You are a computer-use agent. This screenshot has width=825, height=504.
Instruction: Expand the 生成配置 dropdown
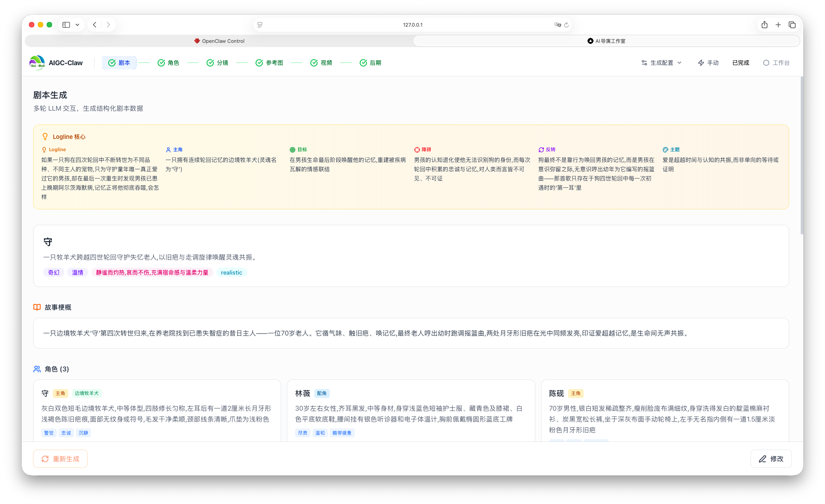661,63
